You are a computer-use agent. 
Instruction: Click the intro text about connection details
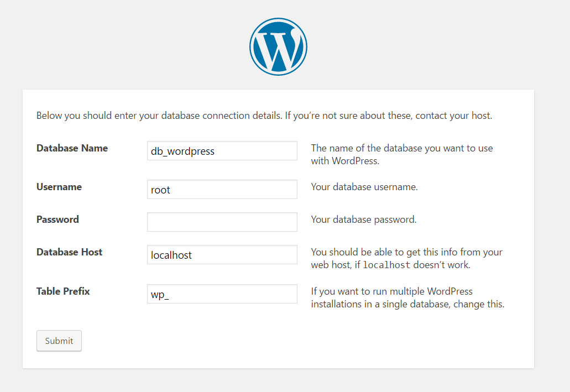click(x=264, y=116)
